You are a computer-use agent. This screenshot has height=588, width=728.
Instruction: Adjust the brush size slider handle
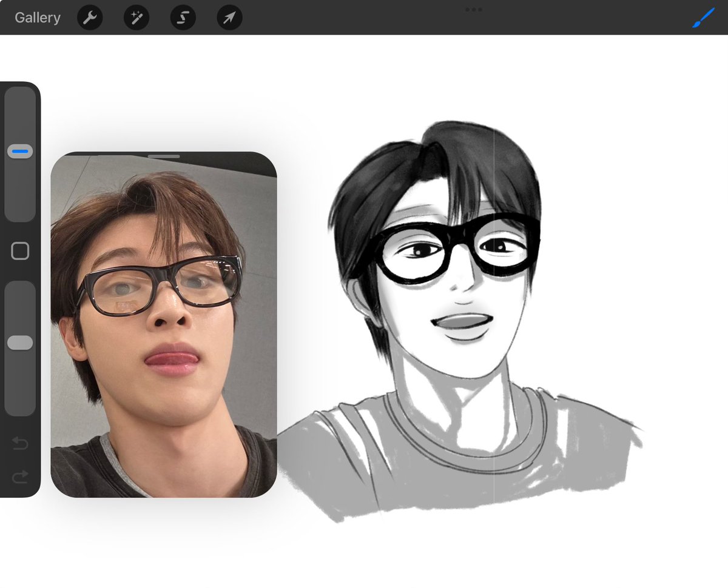[20, 152]
